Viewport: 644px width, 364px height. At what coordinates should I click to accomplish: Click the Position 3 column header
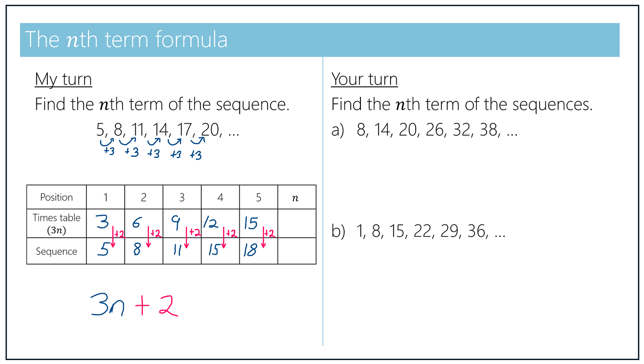tap(182, 197)
